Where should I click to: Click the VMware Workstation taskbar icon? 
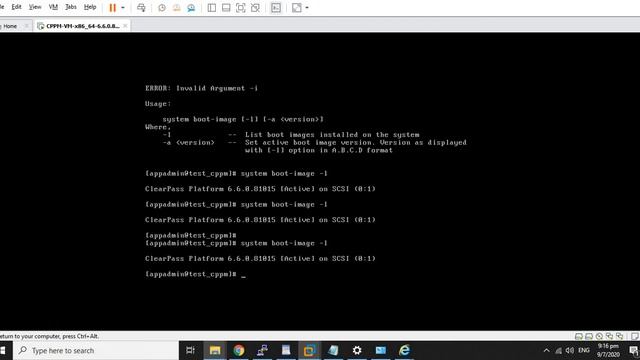coord(309,350)
